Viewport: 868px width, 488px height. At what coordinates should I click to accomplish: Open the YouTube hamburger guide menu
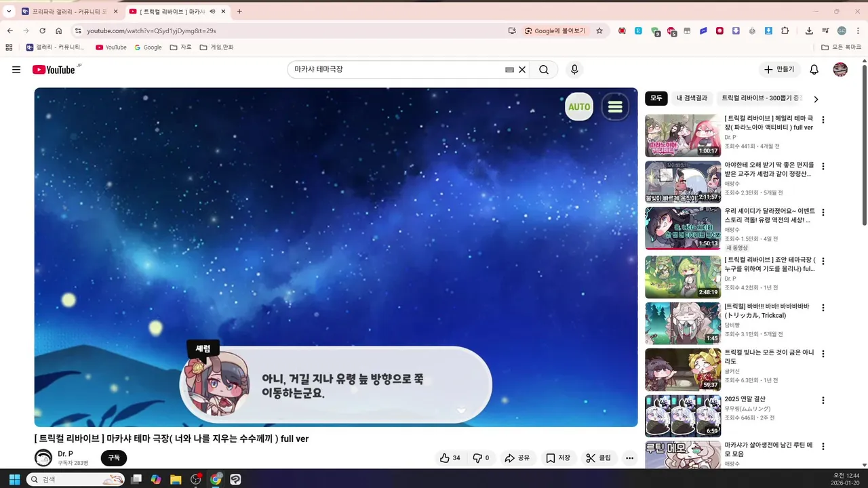point(16,70)
